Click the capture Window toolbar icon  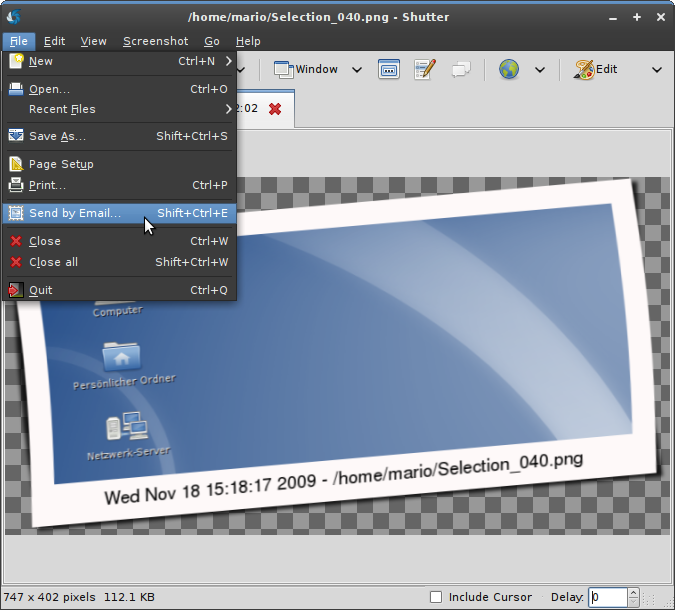click(306, 69)
